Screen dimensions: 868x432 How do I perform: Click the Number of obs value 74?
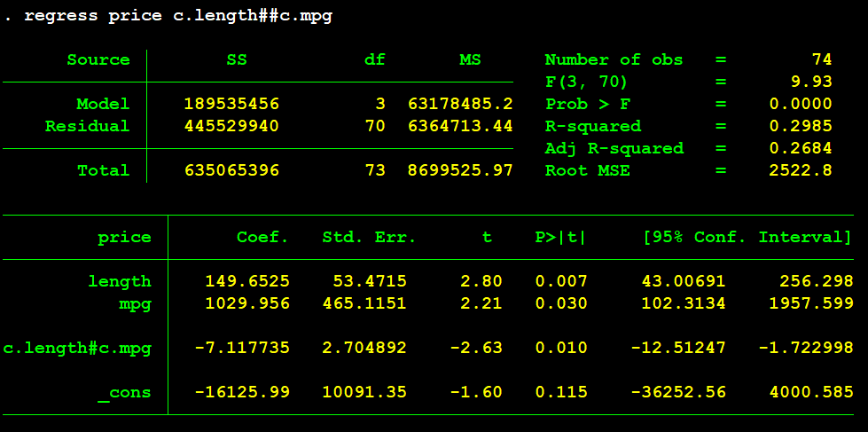(x=821, y=60)
